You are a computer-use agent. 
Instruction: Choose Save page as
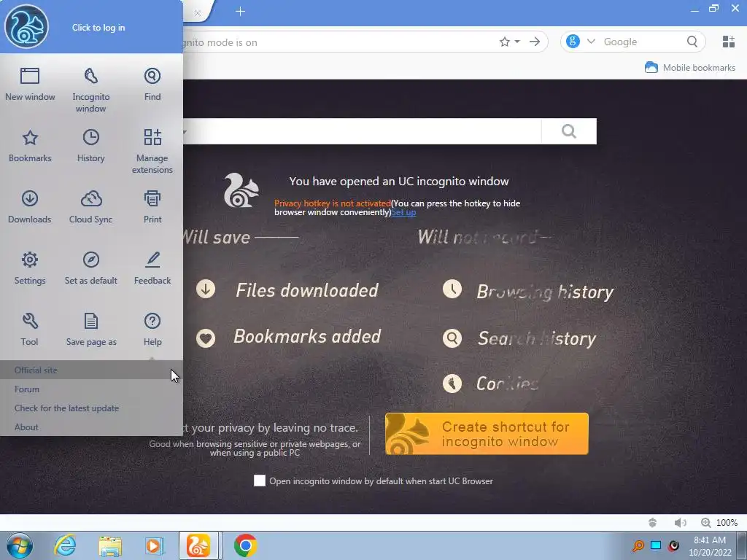[91, 330]
